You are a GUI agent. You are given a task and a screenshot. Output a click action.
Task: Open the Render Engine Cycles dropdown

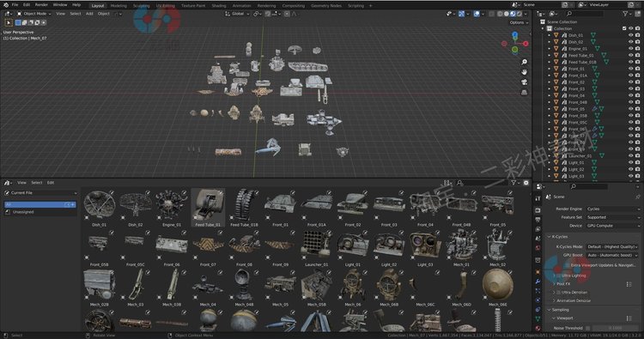(x=613, y=209)
